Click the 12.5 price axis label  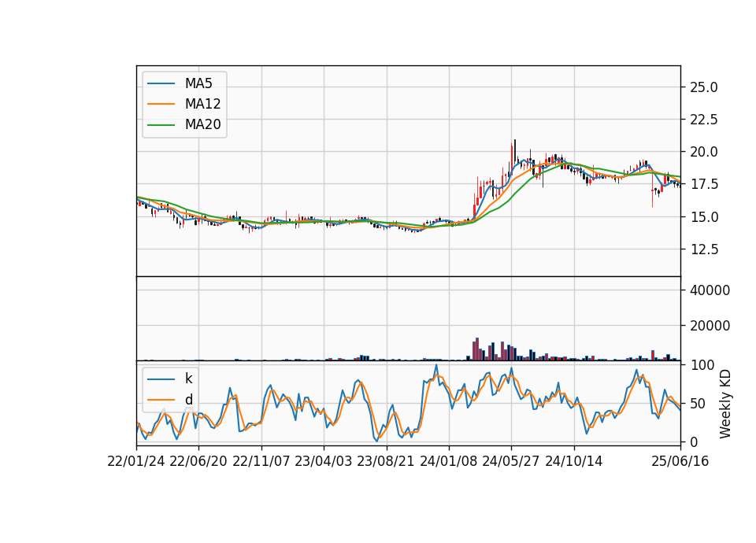703,249
